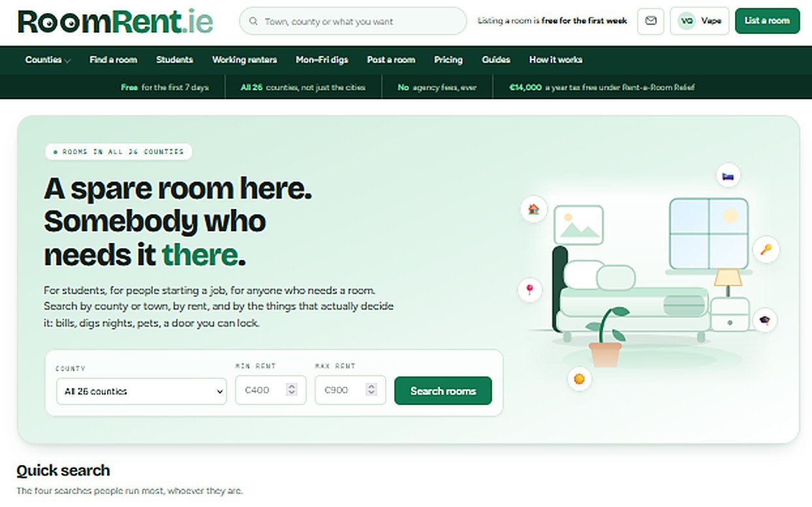Open the messages envelope icon
The image size is (812, 507).
(650, 21)
